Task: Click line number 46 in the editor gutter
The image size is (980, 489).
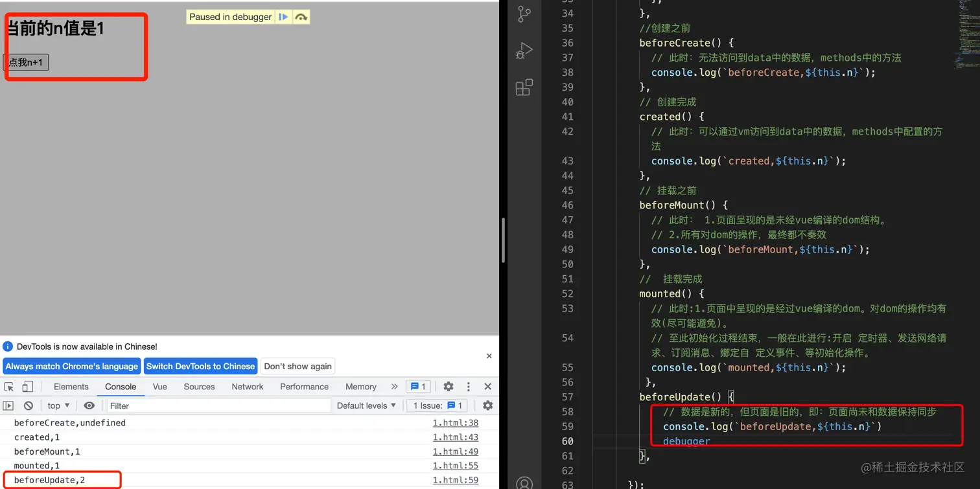Action: coord(567,205)
